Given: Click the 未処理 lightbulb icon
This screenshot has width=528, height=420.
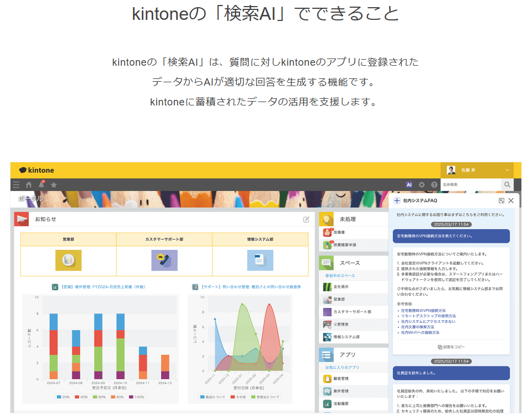Looking at the screenshot, I should (x=326, y=219).
